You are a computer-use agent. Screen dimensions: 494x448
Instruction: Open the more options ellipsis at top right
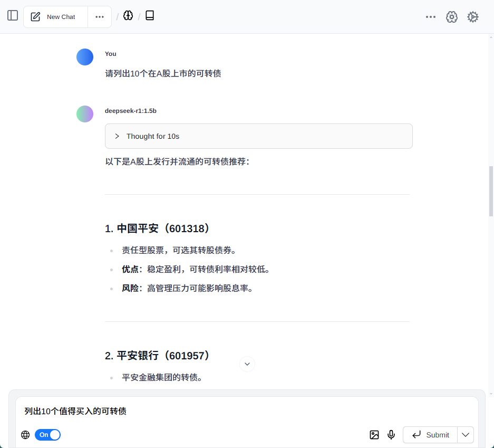(x=430, y=17)
